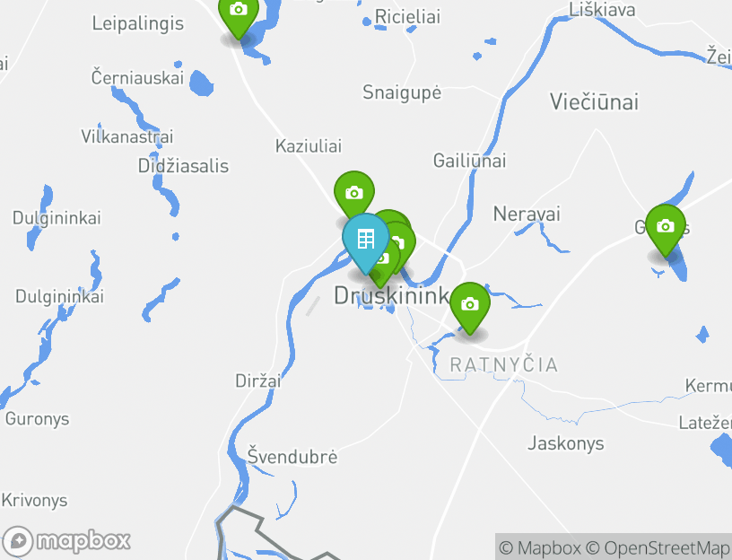This screenshot has height=560, width=732.
Task: Click the Gailiūnai village label
Action: pos(470,161)
